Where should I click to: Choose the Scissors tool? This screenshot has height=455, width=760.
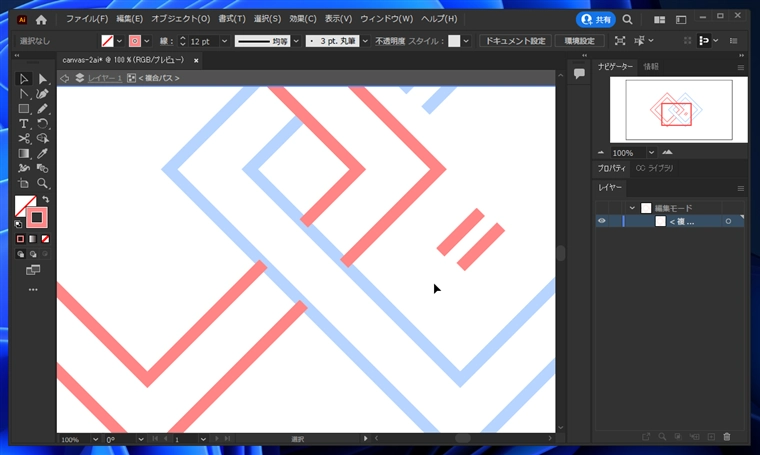(23, 139)
